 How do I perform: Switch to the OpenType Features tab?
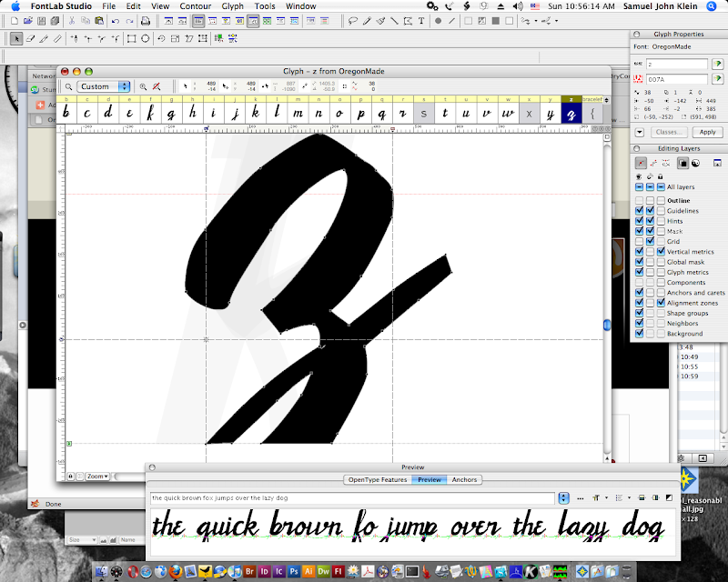click(x=377, y=479)
